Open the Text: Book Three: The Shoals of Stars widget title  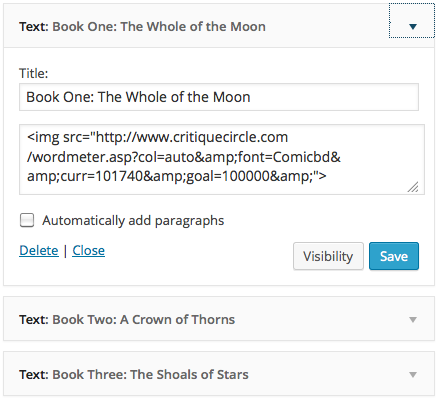pos(134,374)
